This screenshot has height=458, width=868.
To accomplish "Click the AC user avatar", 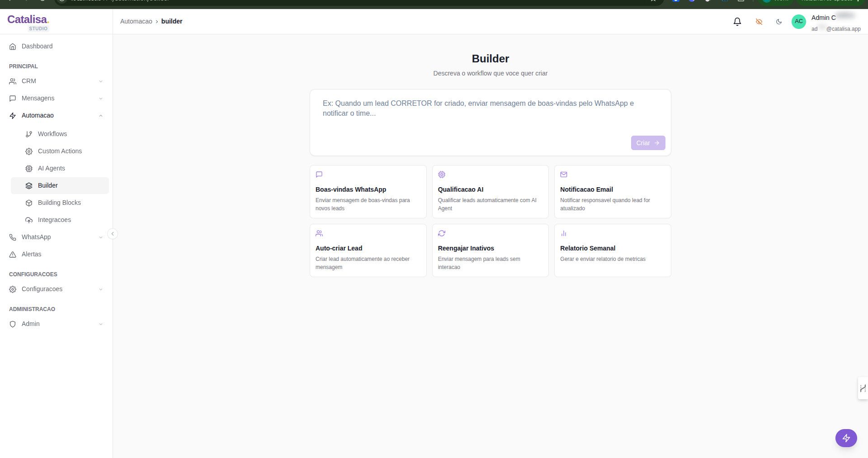I will (798, 22).
